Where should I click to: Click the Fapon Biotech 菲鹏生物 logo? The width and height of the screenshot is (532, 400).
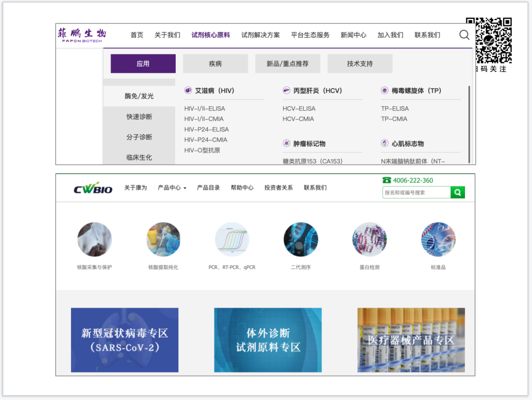pos(82,35)
